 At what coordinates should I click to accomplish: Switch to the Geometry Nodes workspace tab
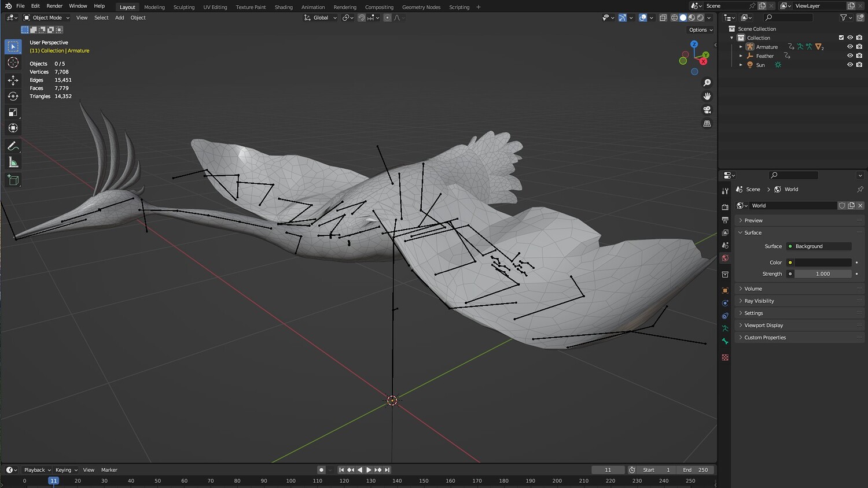coord(421,7)
